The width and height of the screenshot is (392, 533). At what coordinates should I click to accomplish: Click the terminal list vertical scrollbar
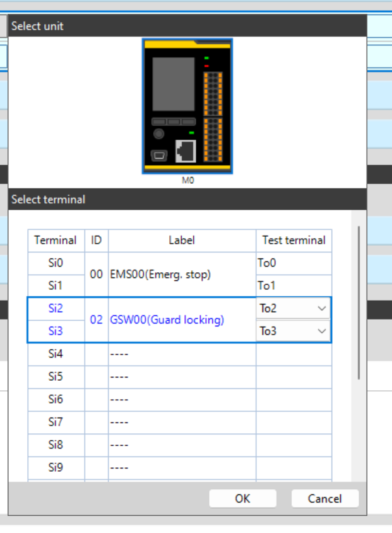359,302
